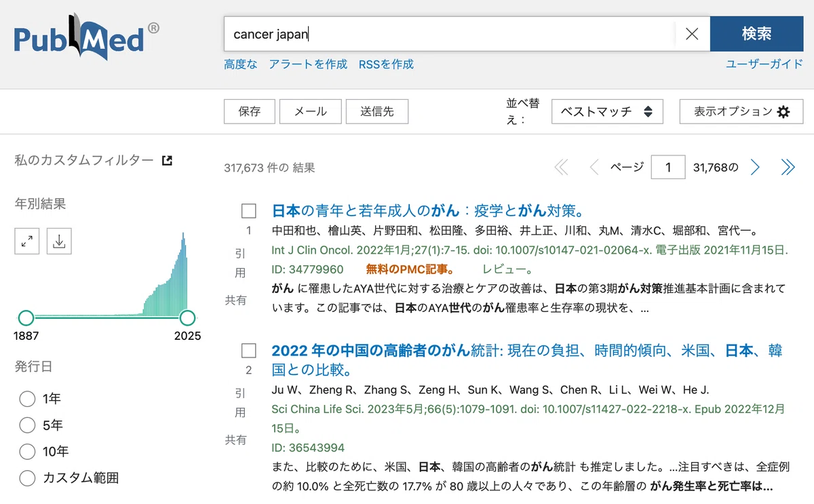Click the page number input field

(x=668, y=168)
